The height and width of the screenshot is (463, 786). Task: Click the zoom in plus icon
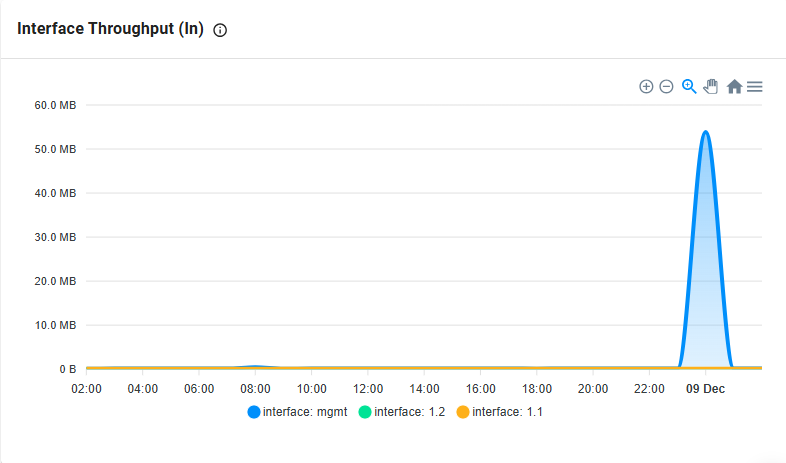tap(646, 87)
